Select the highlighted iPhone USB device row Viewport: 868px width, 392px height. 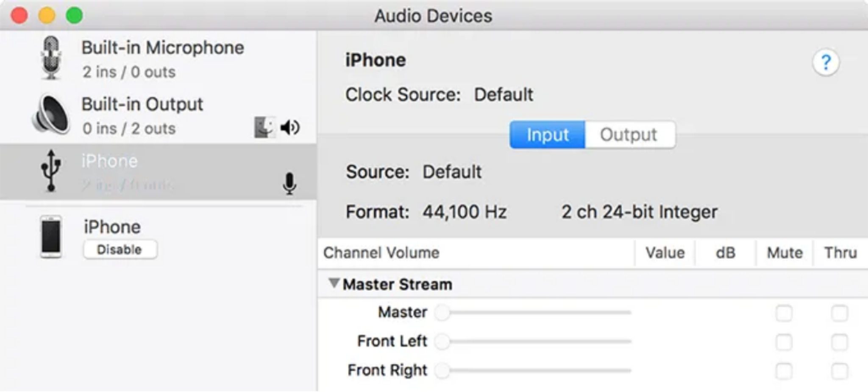(158, 171)
